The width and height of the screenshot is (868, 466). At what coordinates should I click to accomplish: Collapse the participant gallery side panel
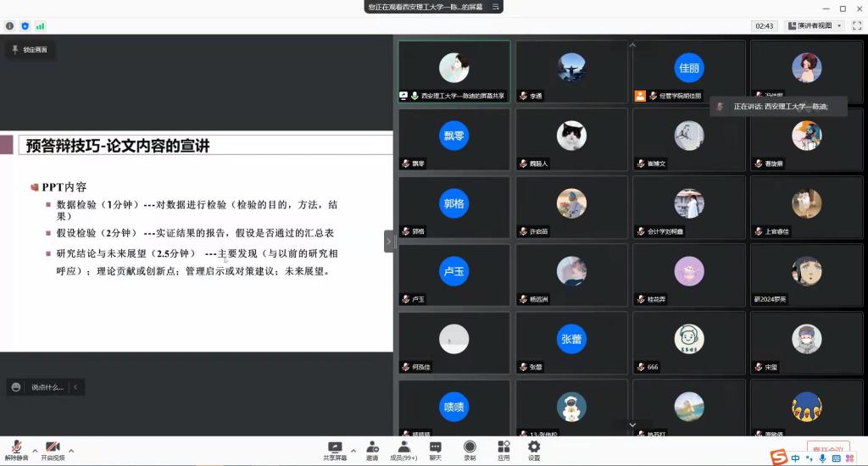pyautogui.click(x=389, y=241)
